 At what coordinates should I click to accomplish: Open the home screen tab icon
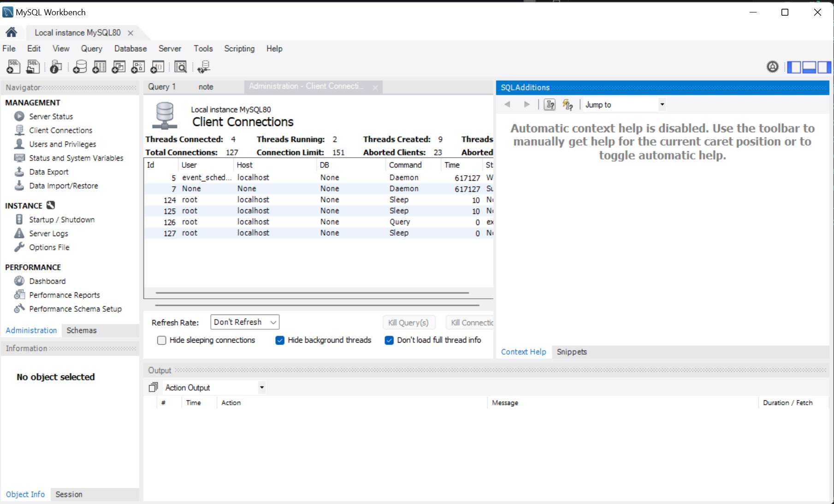(x=12, y=32)
